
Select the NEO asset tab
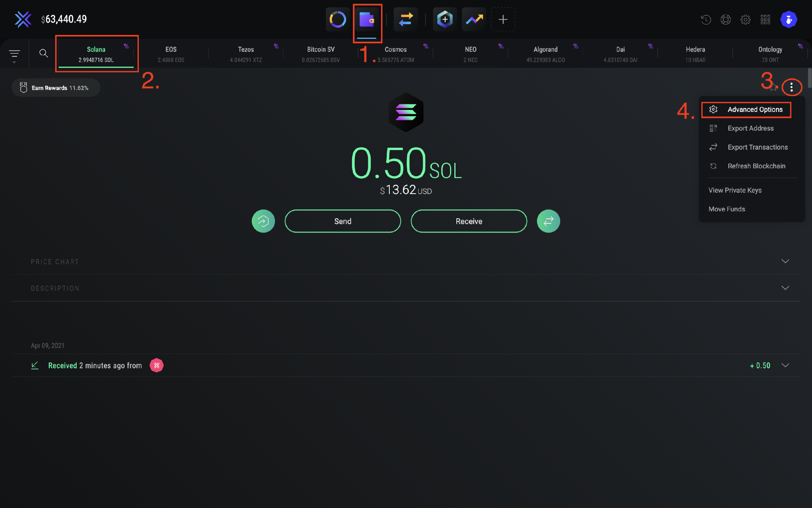(x=471, y=54)
